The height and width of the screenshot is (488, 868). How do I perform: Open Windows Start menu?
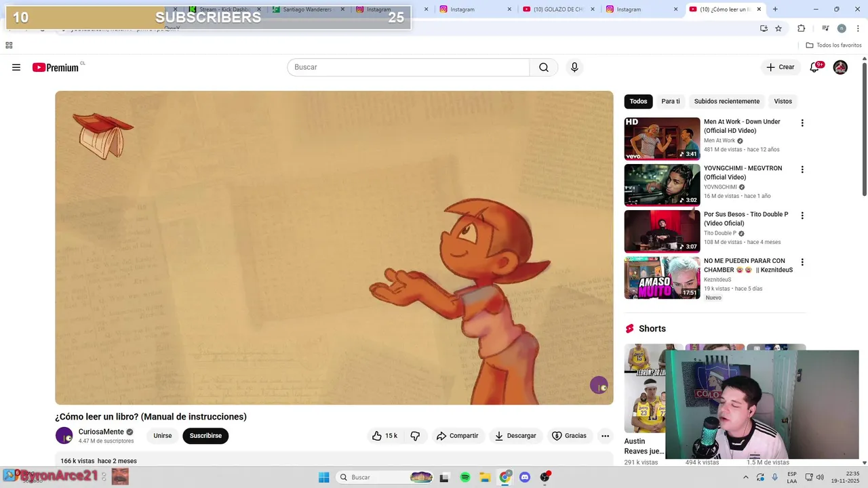pyautogui.click(x=323, y=477)
